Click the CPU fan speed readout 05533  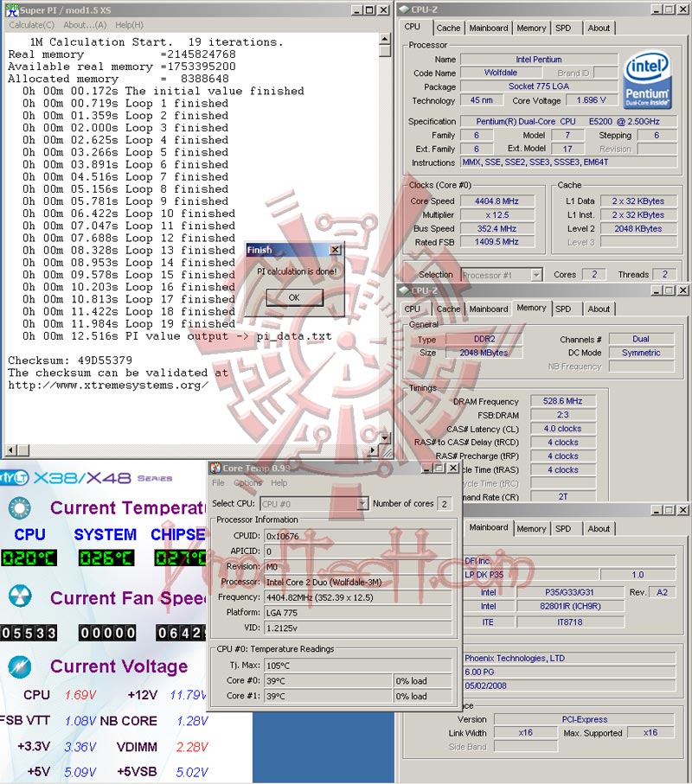click(29, 633)
